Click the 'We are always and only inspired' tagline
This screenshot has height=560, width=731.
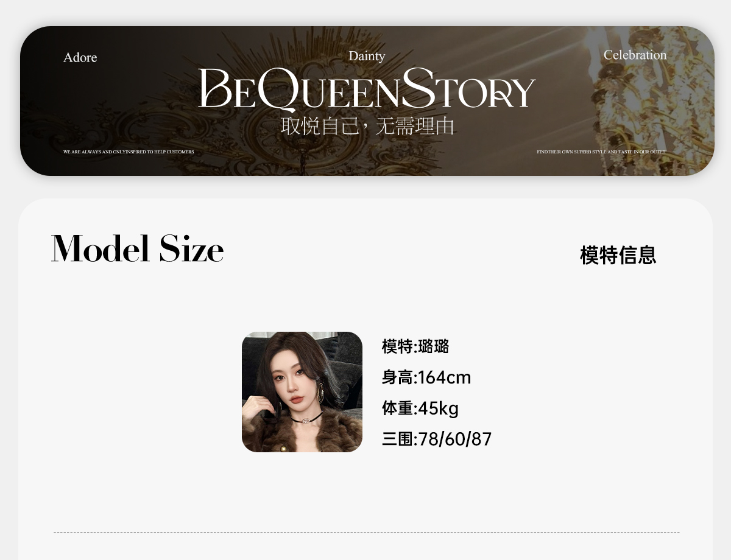click(x=129, y=152)
